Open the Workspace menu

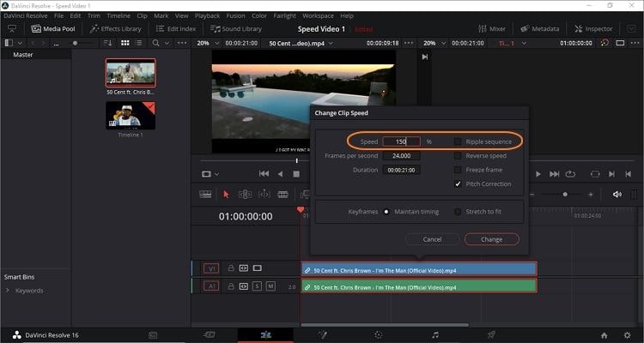(318, 15)
